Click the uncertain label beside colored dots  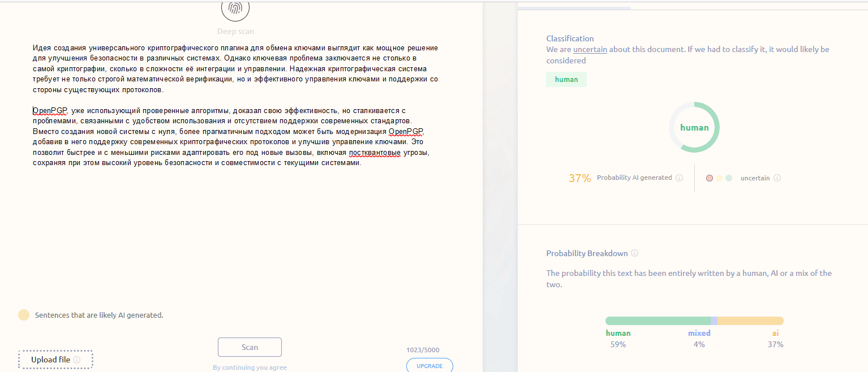(755, 178)
